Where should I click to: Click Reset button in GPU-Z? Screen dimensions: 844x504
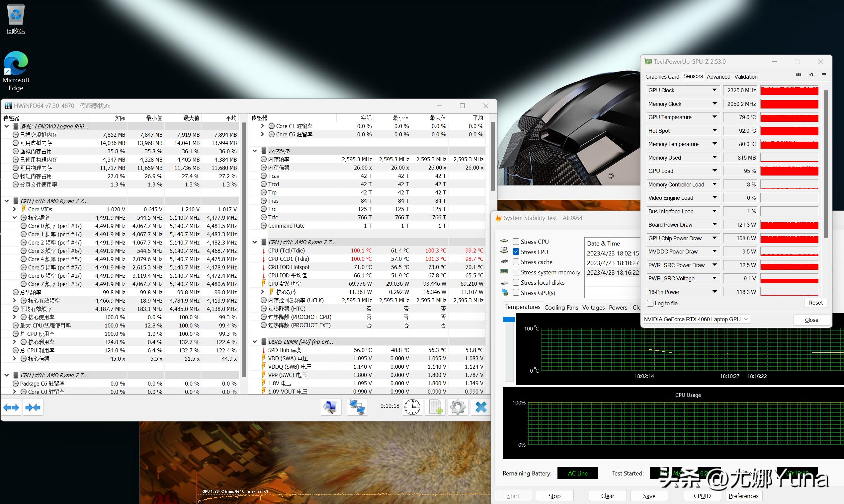(815, 303)
